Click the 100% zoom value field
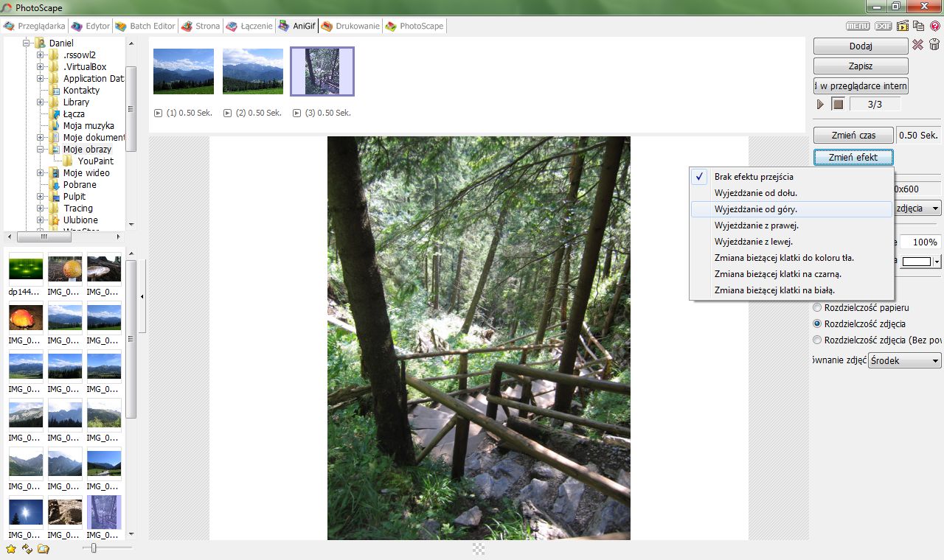Viewport: 944px width, 560px height. 920,242
